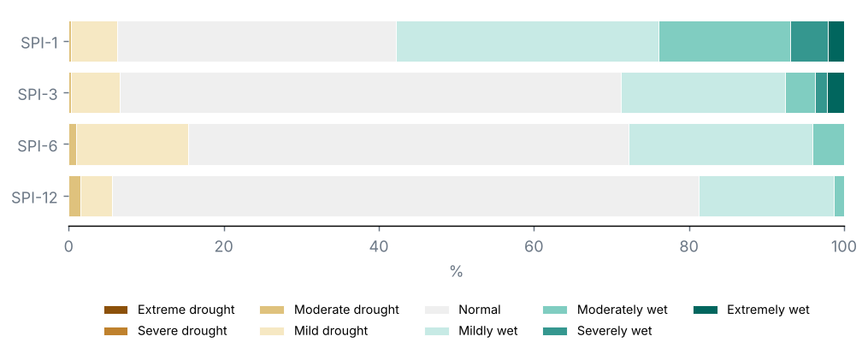
Task: Select the SPI-1 axis label
Action: click(39, 43)
